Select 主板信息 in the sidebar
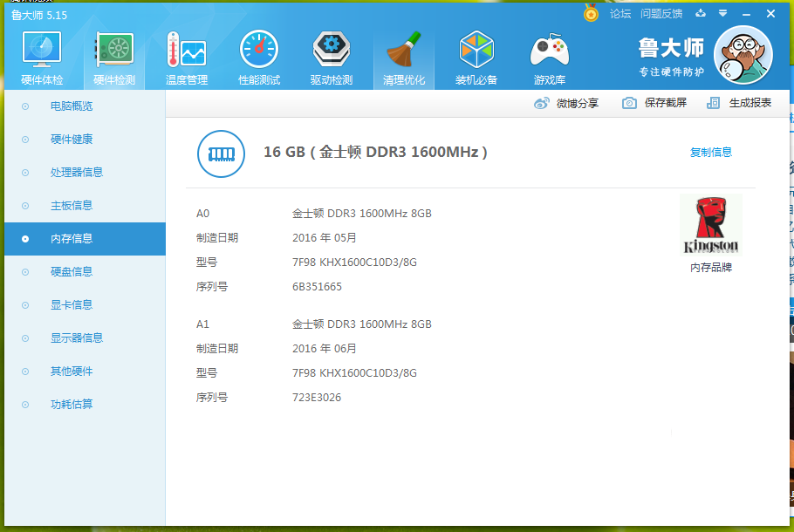Viewport: 794px width, 532px height. tap(86, 206)
